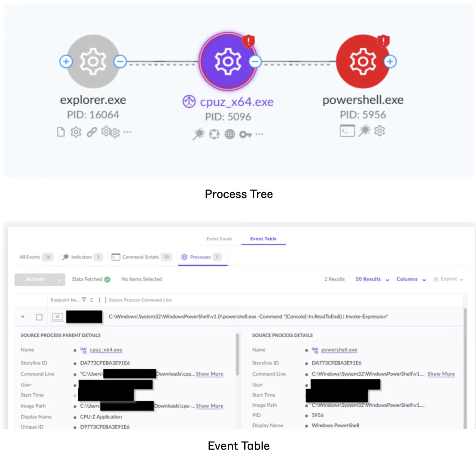Click the gear icon under powershell.exe

pyautogui.click(x=380, y=131)
